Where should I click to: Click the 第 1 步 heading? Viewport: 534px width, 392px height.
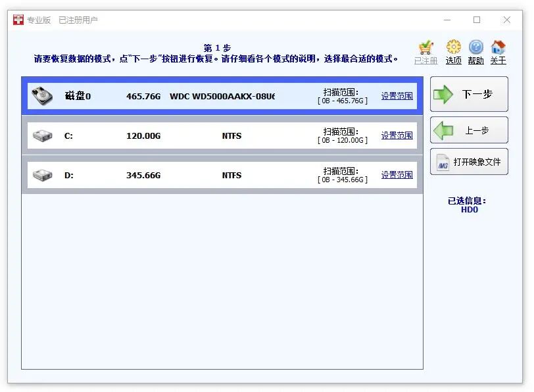click(x=217, y=48)
